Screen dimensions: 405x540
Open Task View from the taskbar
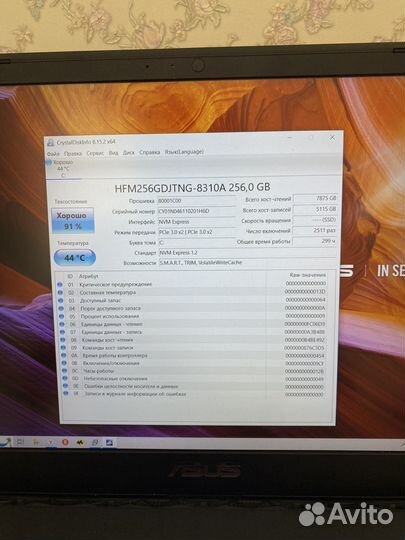click(20, 442)
